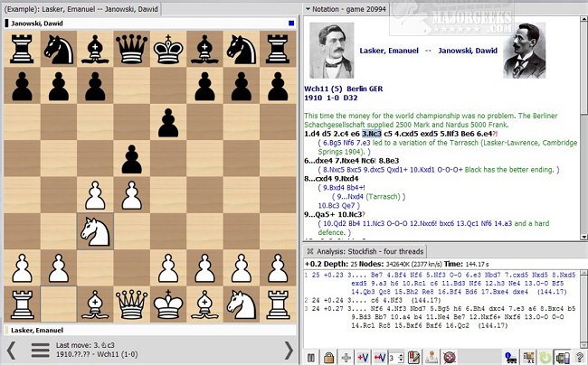Screen dimensions: 588x365
Task: Select the black pawn on e6
Action: pyautogui.click(x=168, y=122)
